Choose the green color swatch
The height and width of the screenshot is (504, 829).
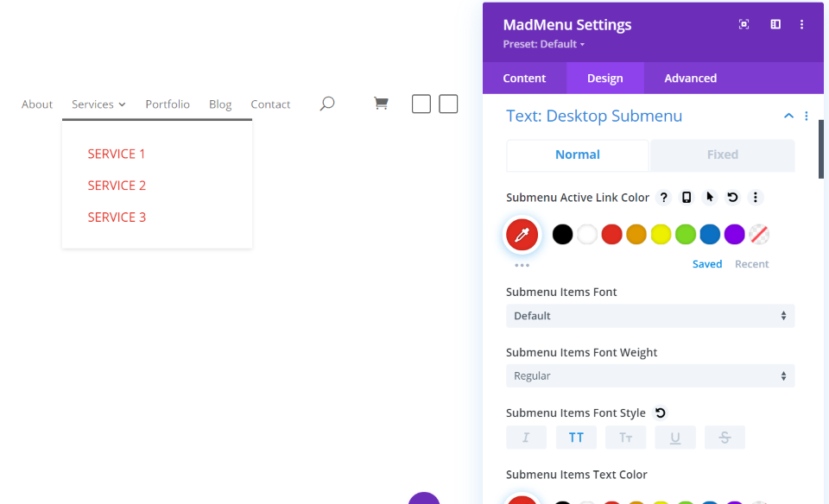coord(685,235)
